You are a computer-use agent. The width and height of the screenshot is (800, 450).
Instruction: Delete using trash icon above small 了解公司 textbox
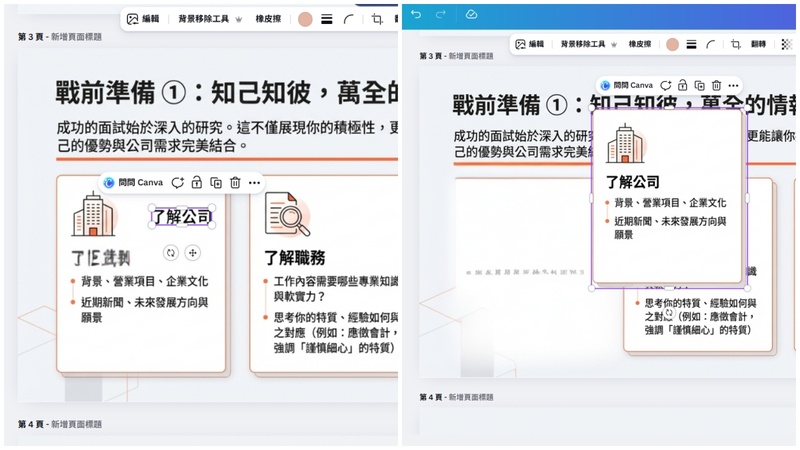235,183
